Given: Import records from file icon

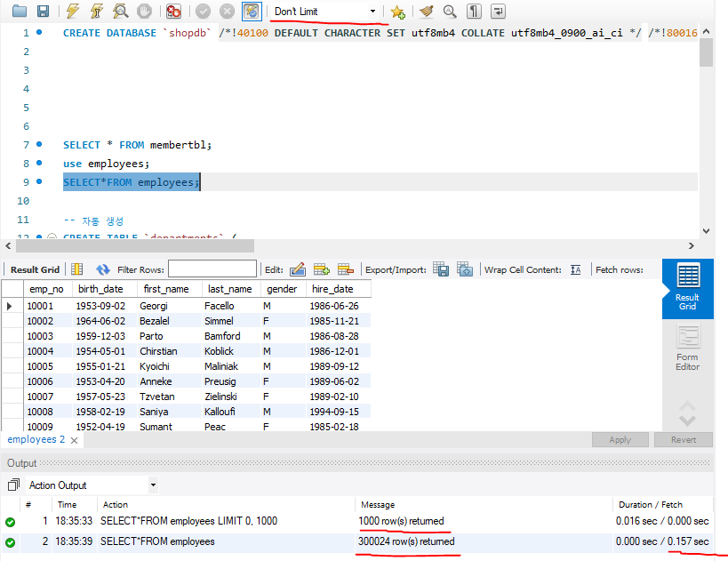Looking at the screenshot, I should tap(464, 269).
